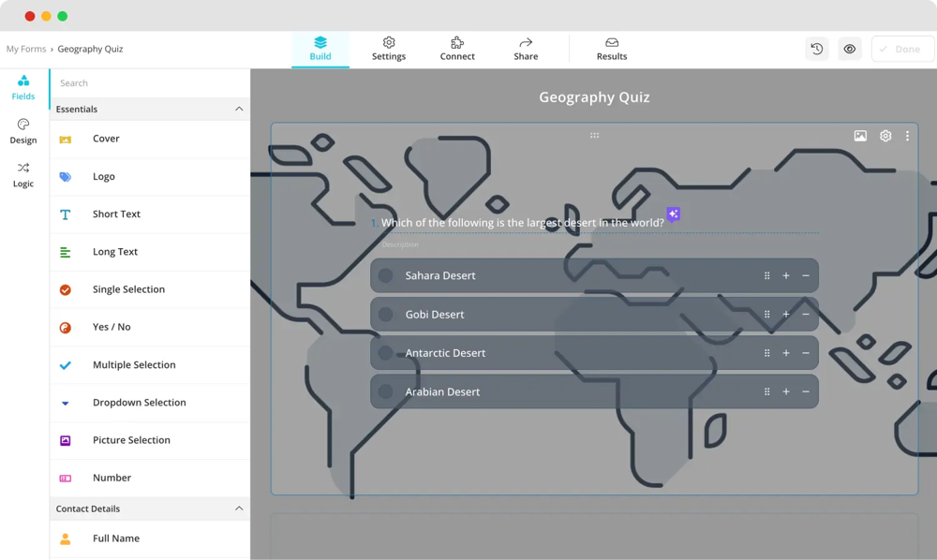Select the Antarctic Desert radio option
Image resolution: width=937 pixels, height=560 pixels.
[385, 353]
